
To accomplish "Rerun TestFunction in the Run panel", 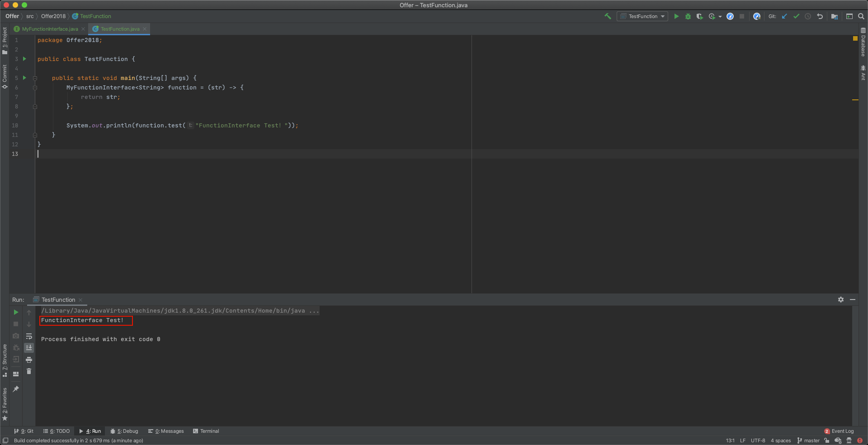I will click(16, 312).
